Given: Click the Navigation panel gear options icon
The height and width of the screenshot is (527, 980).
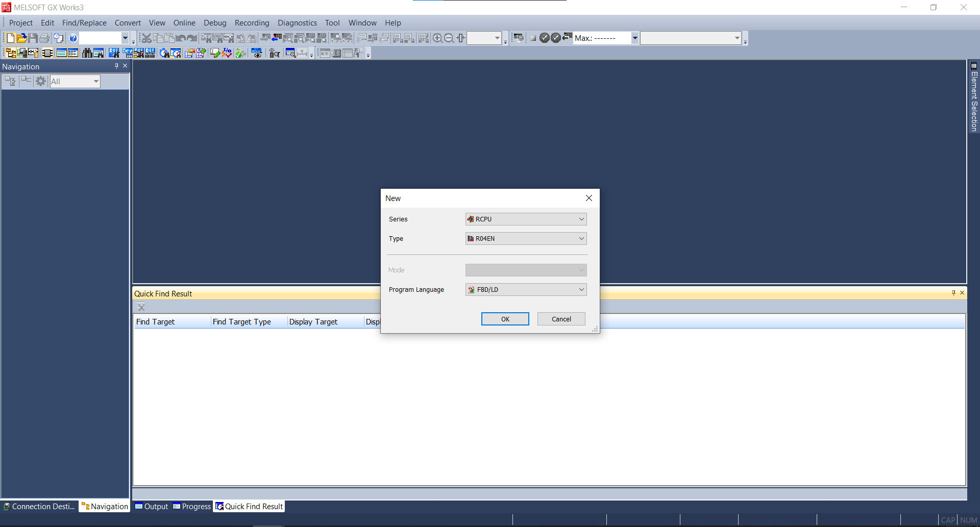Looking at the screenshot, I should coord(41,81).
